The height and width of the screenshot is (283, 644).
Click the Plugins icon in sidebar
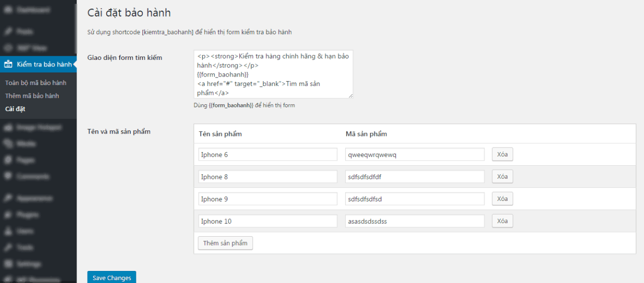point(8,215)
